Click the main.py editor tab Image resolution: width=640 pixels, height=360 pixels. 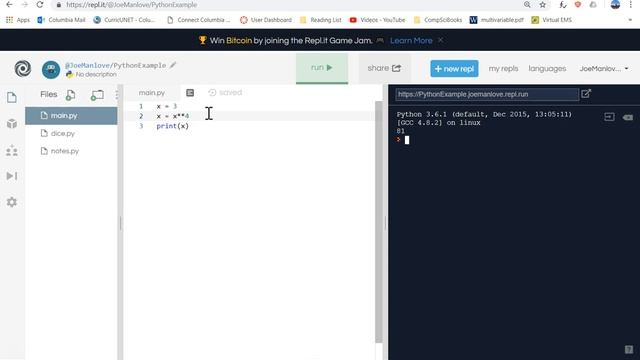click(x=151, y=93)
